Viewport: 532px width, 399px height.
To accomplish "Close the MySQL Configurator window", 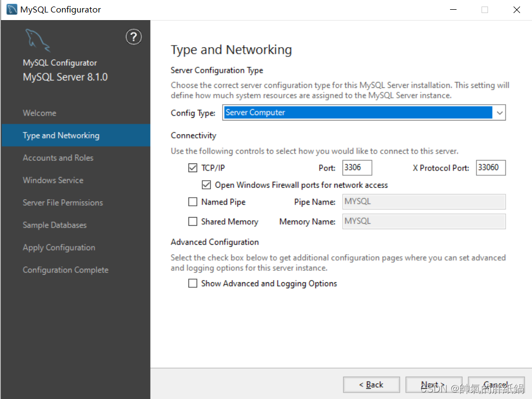I will (x=517, y=10).
